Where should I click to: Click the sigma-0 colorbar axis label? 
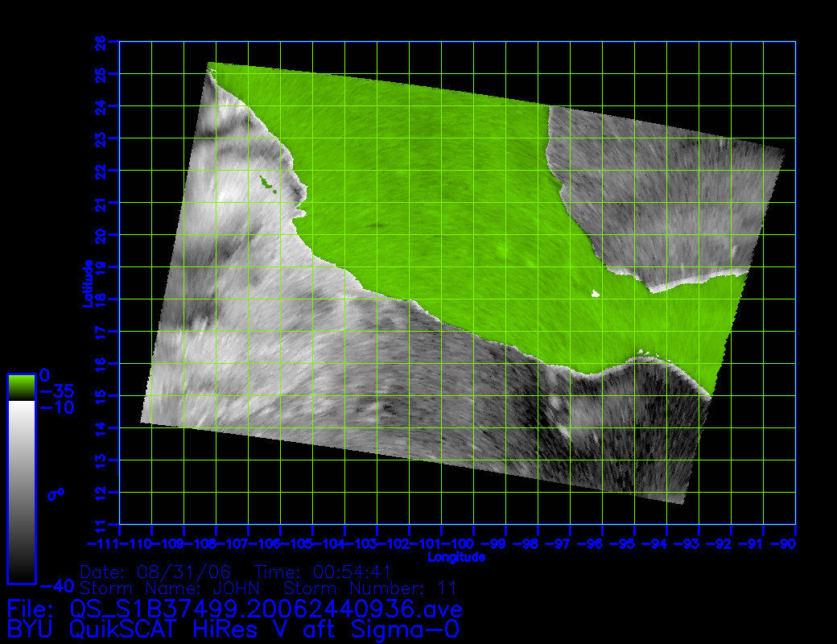point(56,493)
